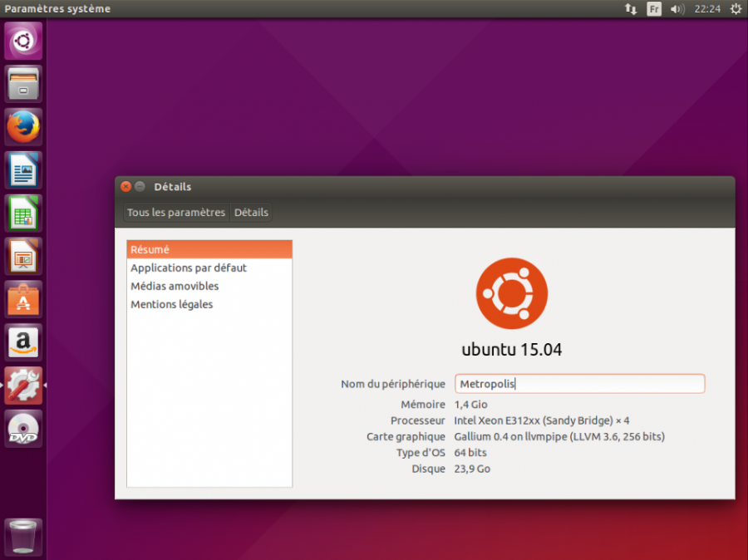Viewport: 748px width, 560px height.
Task: Launch LibreOffice Impress presentation app
Action: click(x=23, y=257)
